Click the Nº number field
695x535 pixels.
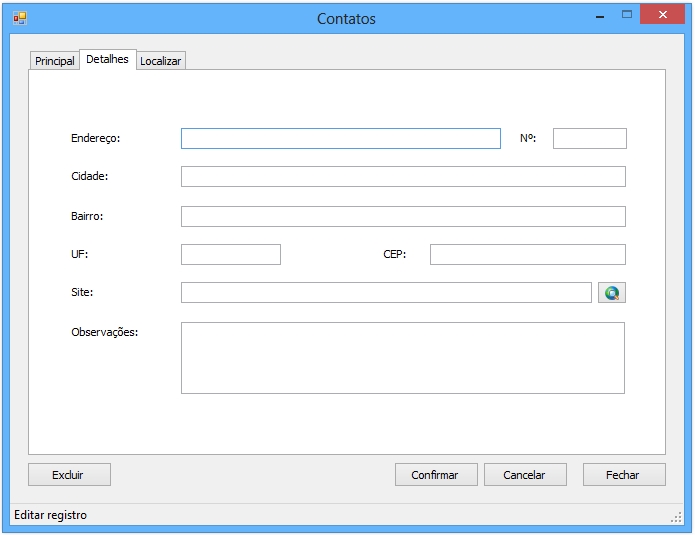tap(590, 139)
